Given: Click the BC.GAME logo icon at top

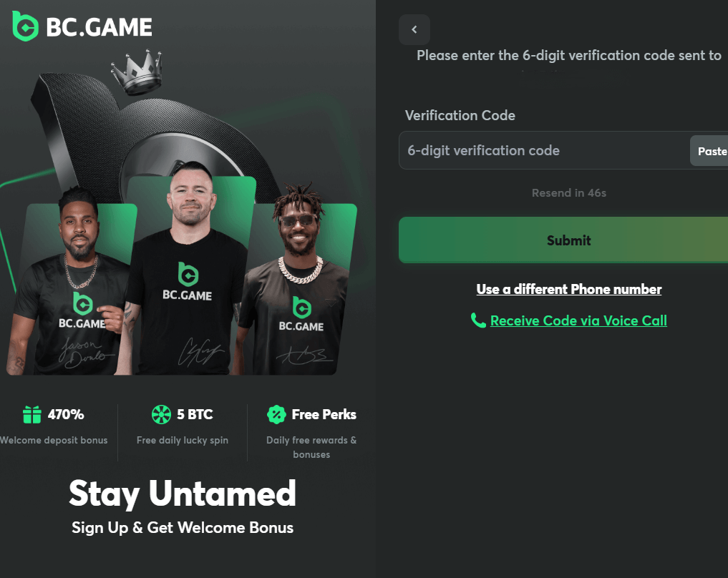Looking at the screenshot, I should pyautogui.click(x=25, y=26).
